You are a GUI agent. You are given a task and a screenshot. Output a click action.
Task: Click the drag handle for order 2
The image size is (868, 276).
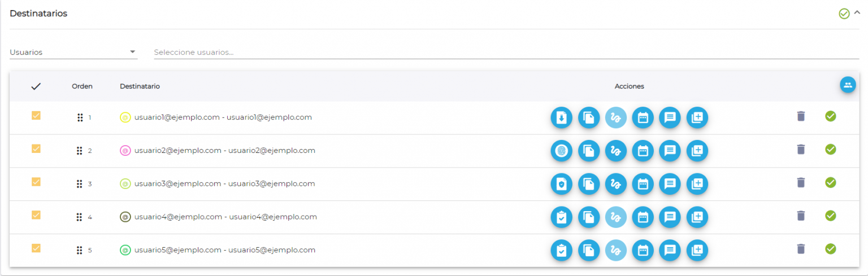(79, 151)
